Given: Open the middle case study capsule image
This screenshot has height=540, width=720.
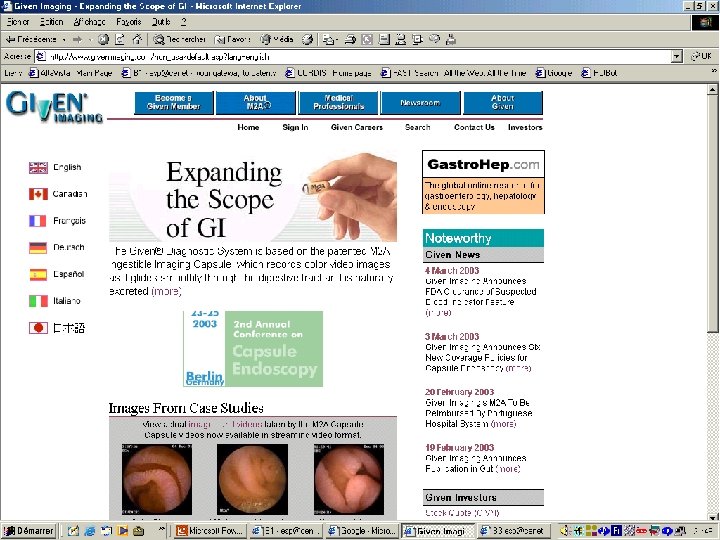Looking at the screenshot, I should [253, 479].
